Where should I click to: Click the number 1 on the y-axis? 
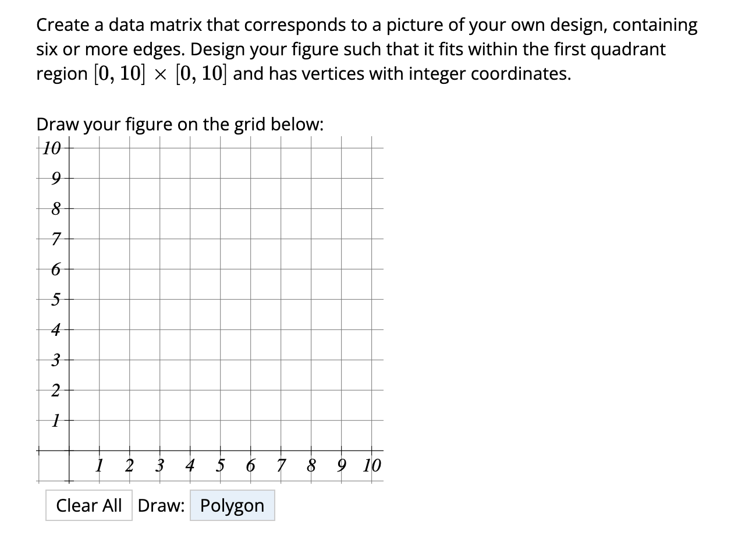pyautogui.click(x=55, y=420)
